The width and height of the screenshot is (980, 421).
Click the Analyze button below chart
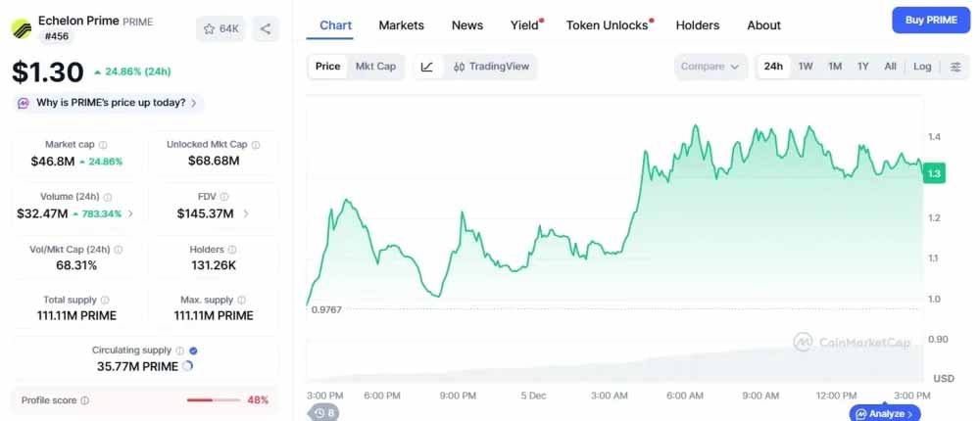(x=885, y=414)
